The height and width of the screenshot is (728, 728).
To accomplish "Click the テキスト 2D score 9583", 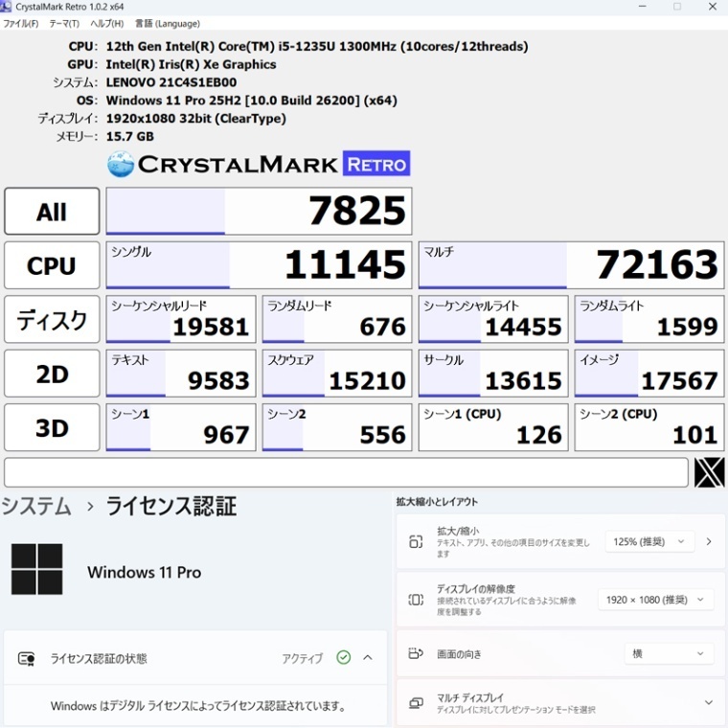I will click(181, 374).
